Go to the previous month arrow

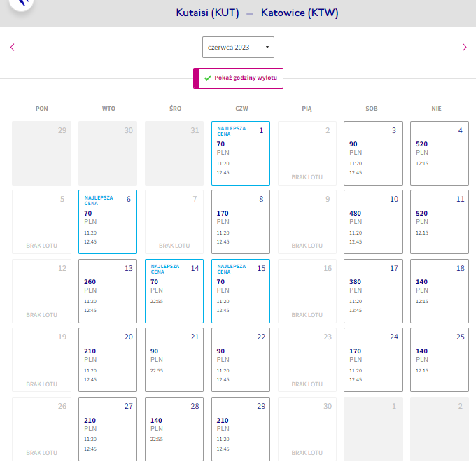(x=13, y=48)
